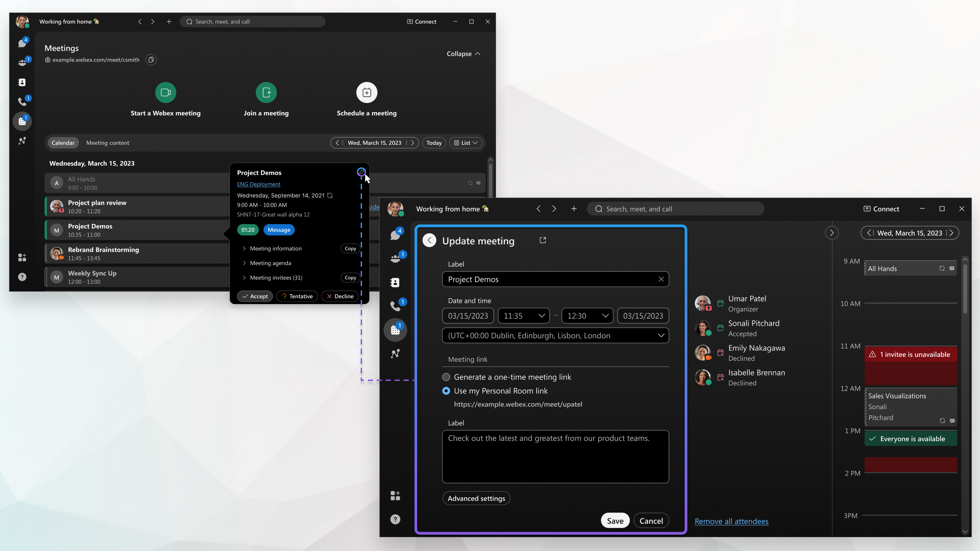Switch to Meeting content tab
This screenshot has width=980, height=551.
point(108,143)
